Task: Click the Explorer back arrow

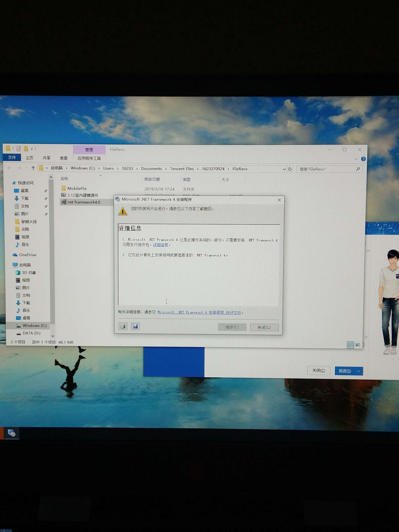Action: tap(9, 168)
